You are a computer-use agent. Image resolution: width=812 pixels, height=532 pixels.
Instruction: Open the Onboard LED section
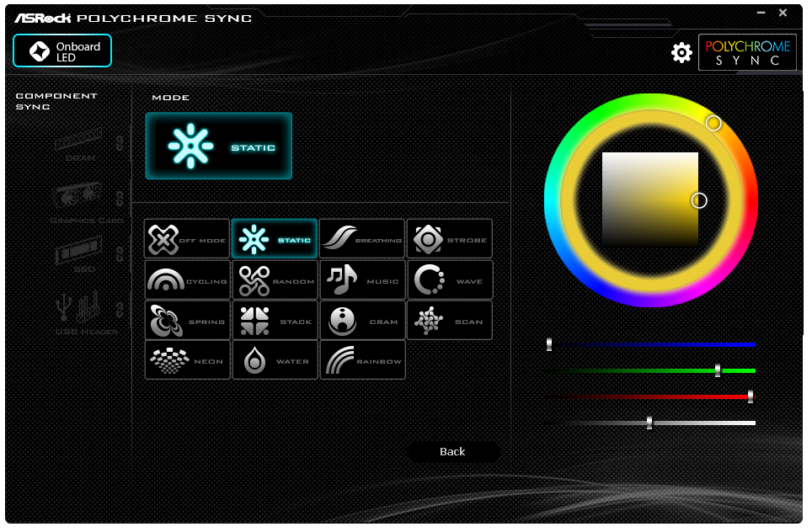pos(62,51)
